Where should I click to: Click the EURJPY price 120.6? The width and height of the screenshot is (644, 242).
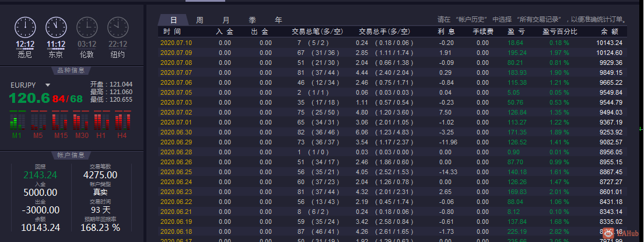click(29, 98)
